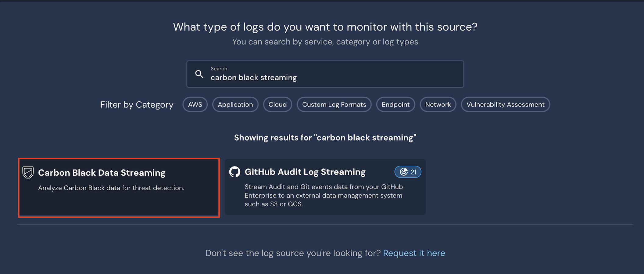Filter by the Application category

235,104
